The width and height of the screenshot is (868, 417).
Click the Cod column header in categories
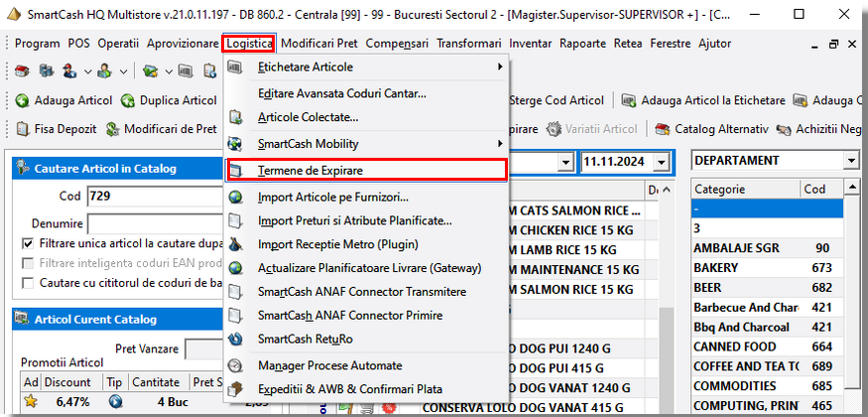click(x=821, y=189)
